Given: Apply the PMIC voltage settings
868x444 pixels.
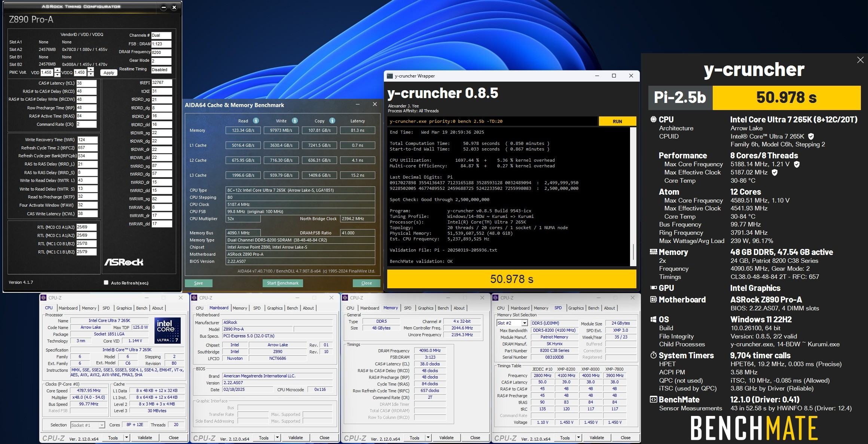Looking at the screenshot, I should pos(109,73).
